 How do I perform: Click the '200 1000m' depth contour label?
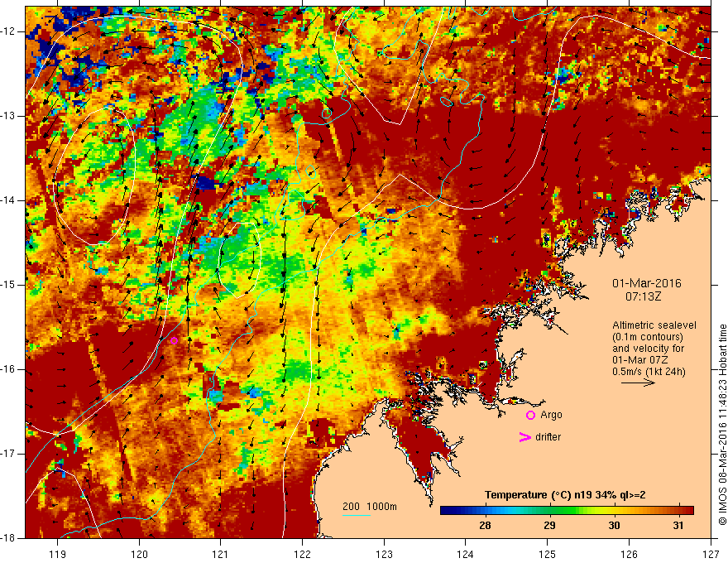[370, 507]
